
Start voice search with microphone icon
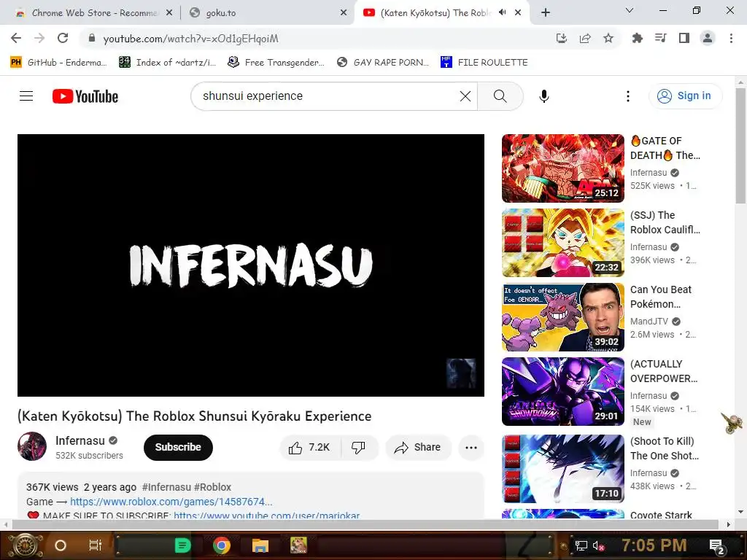pyautogui.click(x=543, y=96)
